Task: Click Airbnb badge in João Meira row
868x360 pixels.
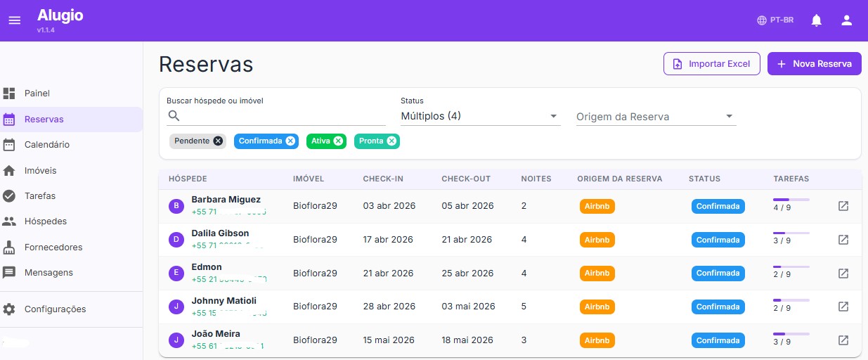Action: tap(597, 340)
